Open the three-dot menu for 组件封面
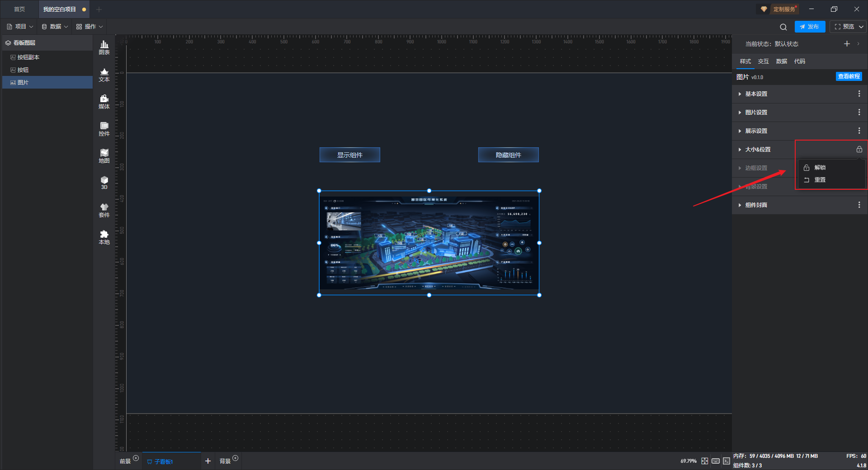 point(859,205)
